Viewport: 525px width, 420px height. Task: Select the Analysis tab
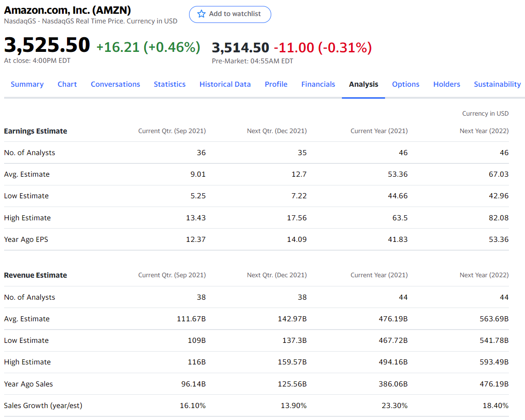tap(363, 84)
